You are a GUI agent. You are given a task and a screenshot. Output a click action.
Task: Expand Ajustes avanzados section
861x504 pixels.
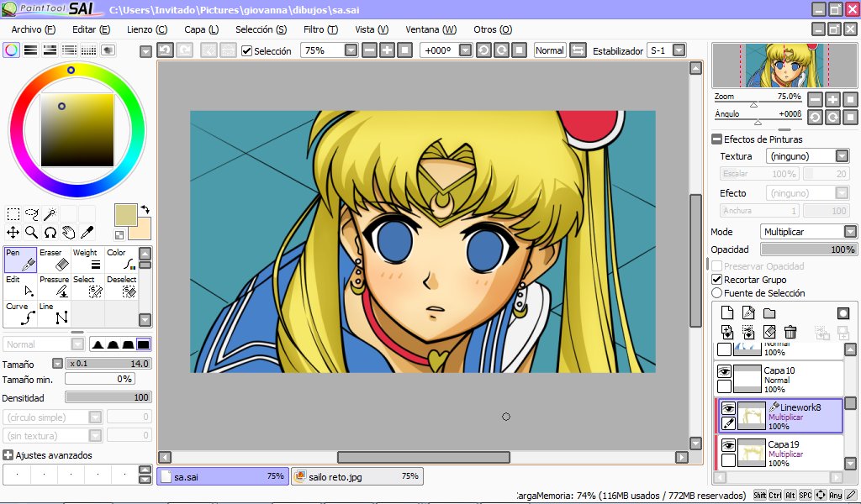coord(8,455)
